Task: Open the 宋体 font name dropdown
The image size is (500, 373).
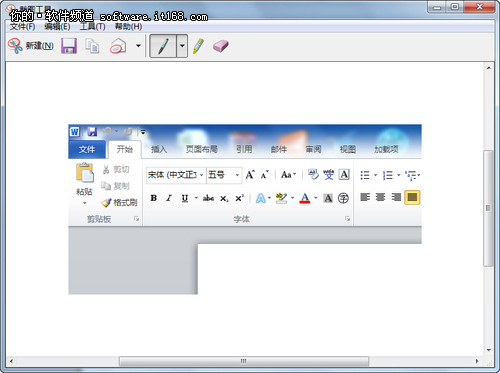Action: click(x=201, y=175)
